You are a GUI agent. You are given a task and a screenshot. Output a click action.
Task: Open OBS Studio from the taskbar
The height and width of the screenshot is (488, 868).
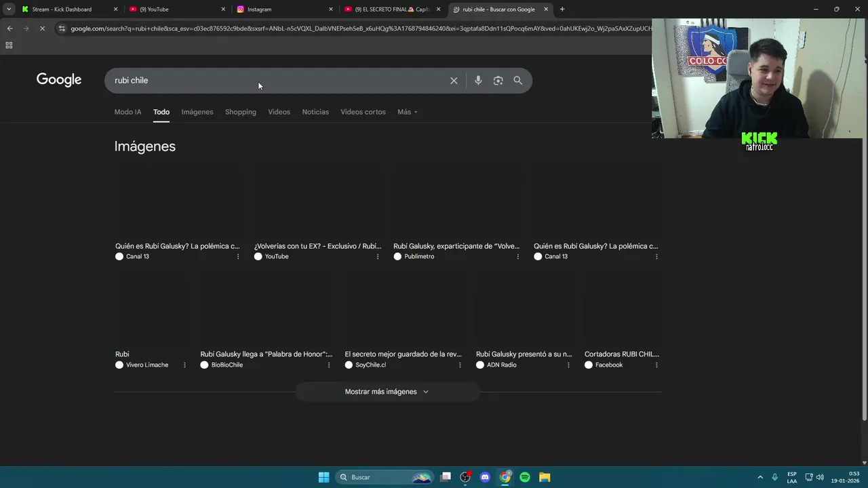coord(465,477)
